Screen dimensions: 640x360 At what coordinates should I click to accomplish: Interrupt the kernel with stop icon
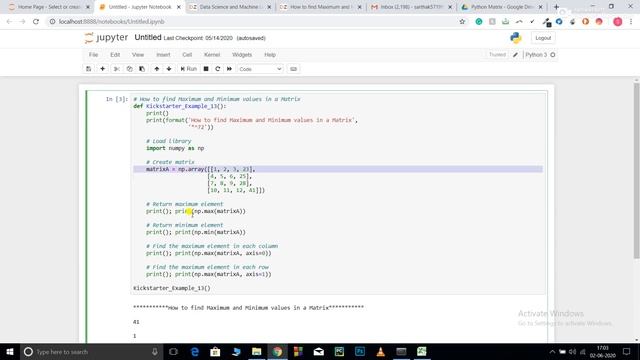tap(206, 69)
